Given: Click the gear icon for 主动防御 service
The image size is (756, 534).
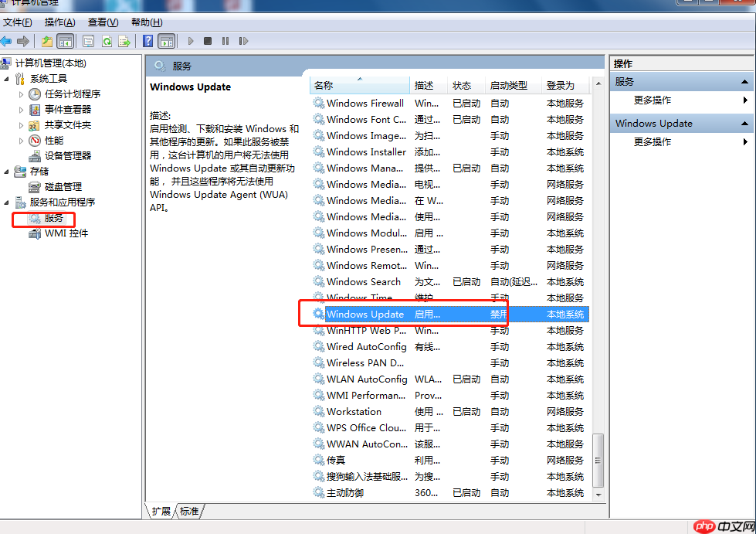Looking at the screenshot, I should coord(318,492).
